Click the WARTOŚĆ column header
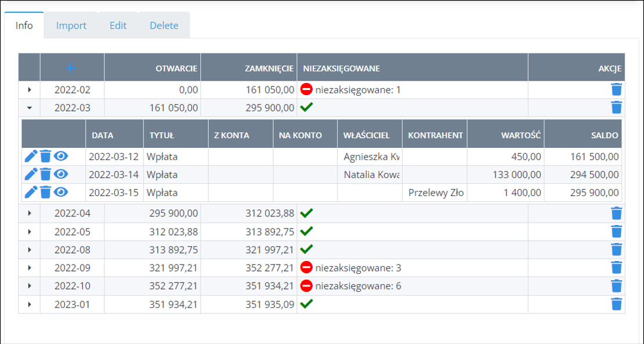This screenshot has width=644, height=344. pyautogui.click(x=522, y=135)
